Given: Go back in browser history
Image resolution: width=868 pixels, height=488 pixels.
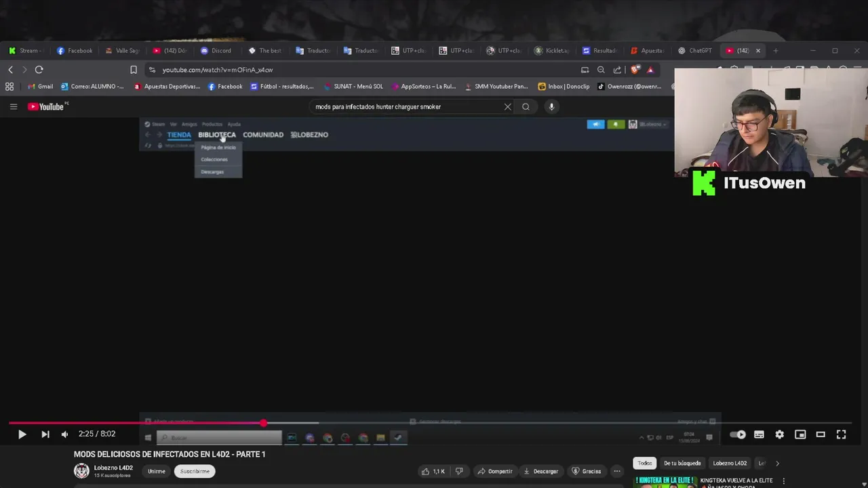Looking at the screenshot, I should point(10,70).
